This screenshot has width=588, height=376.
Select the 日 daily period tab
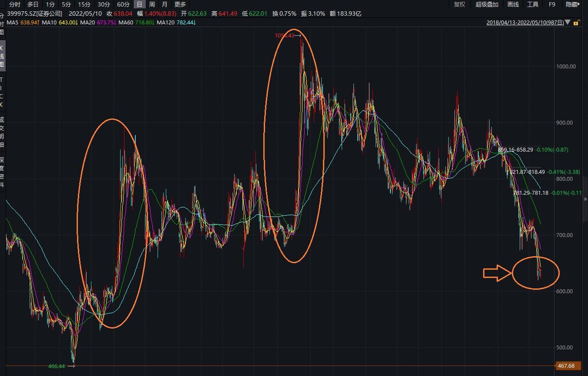pos(139,4)
